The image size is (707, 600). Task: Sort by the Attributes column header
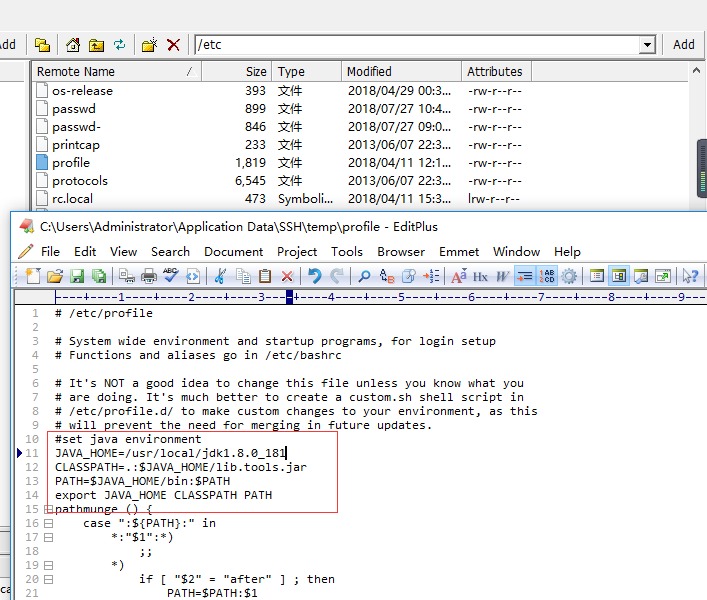tap(496, 72)
